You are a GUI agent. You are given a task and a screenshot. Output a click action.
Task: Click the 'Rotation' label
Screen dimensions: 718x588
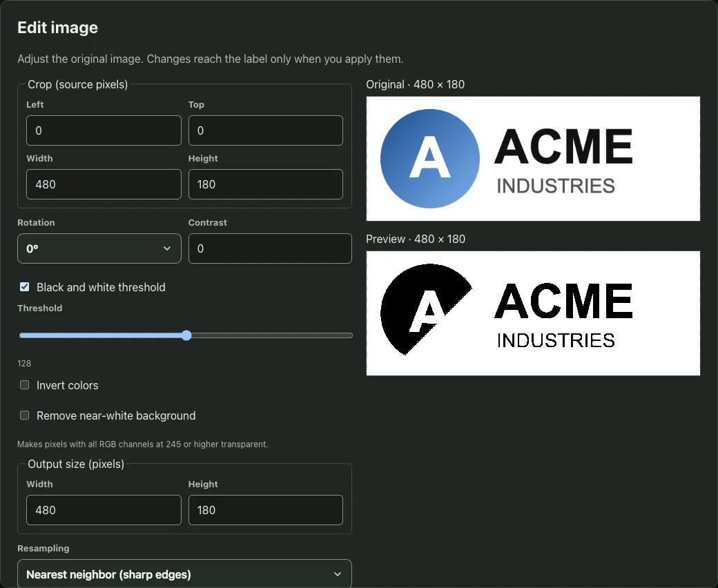(36, 222)
